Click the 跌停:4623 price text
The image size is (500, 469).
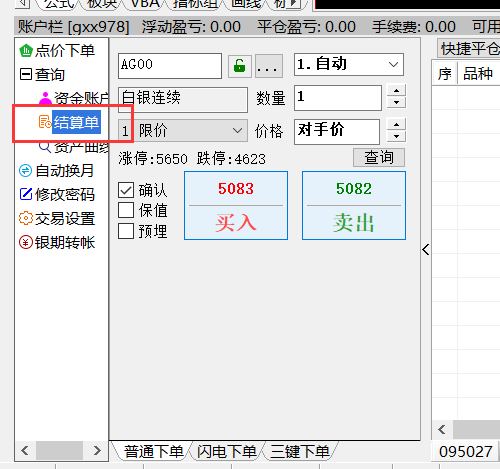pyautogui.click(x=231, y=159)
